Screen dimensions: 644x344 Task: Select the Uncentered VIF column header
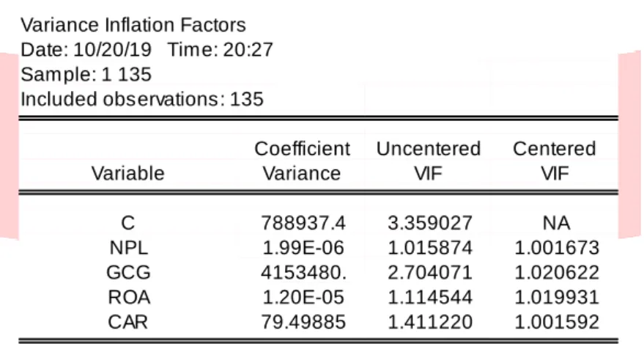[429, 161]
